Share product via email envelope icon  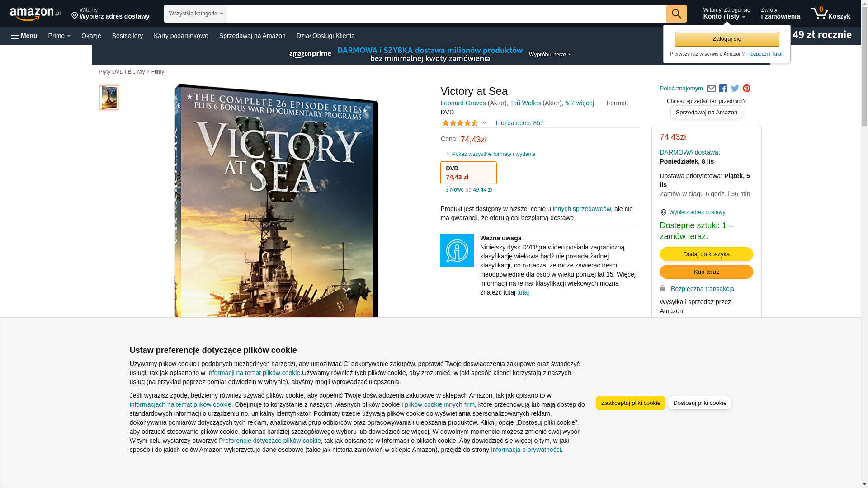tap(711, 89)
